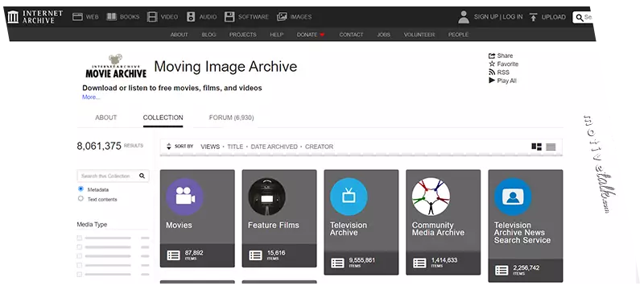Open the Help menu item

pos(276,35)
